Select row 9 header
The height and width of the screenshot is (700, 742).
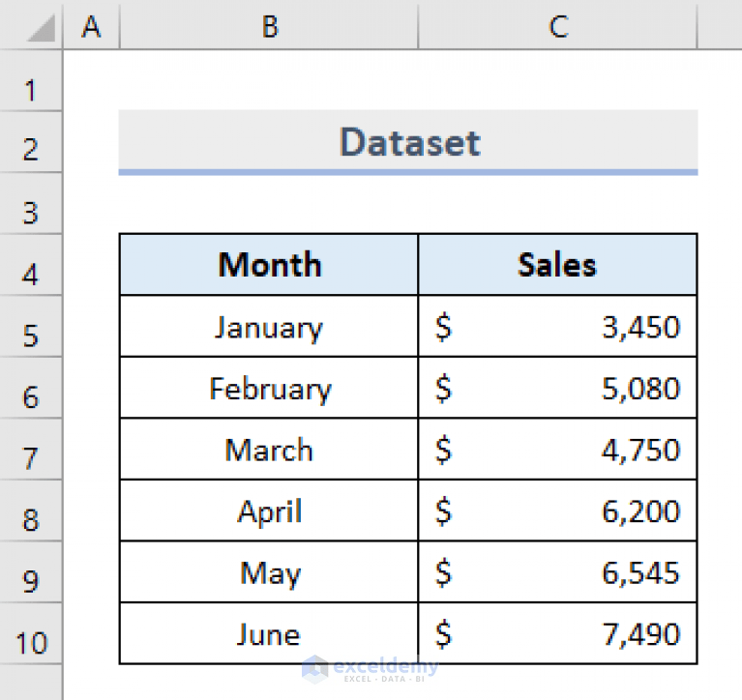[31, 572]
